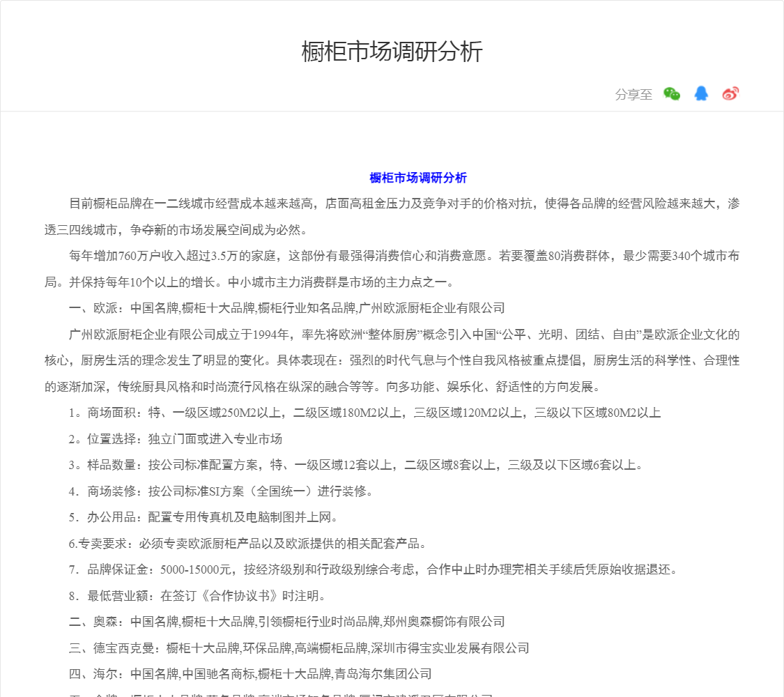Screen dimensions: 784x697
Task: Click item '5．办公用品'
Action: (203, 517)
